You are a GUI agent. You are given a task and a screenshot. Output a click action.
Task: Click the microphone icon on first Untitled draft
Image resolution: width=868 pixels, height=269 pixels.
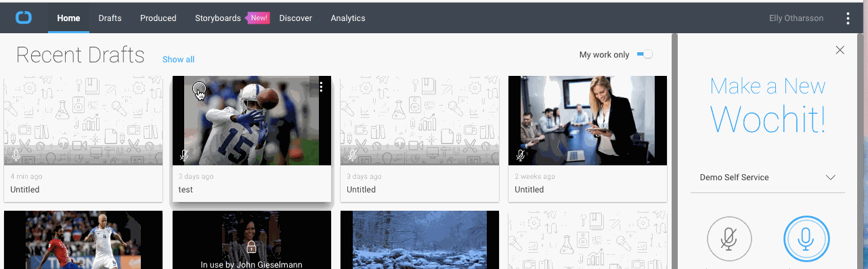click(17, 156)
